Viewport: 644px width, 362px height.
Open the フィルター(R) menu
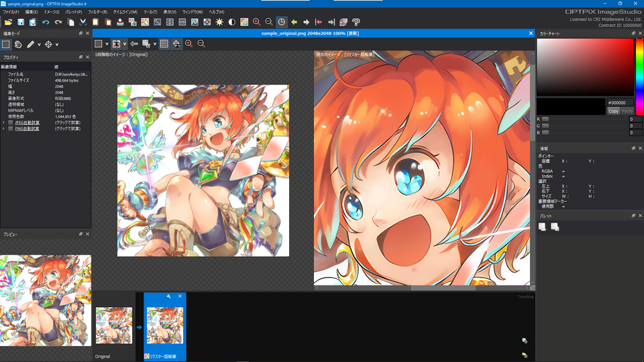click(98, 12)
